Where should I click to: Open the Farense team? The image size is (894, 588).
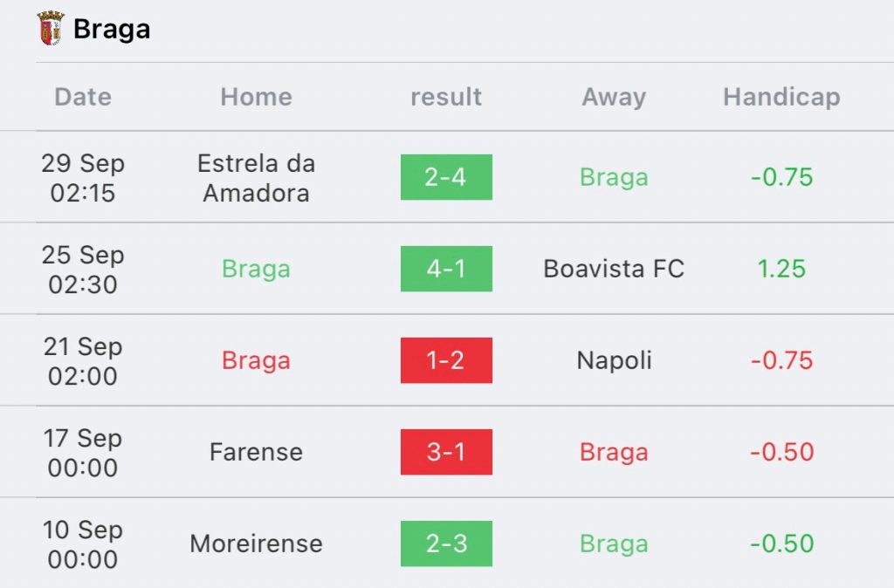257,453
